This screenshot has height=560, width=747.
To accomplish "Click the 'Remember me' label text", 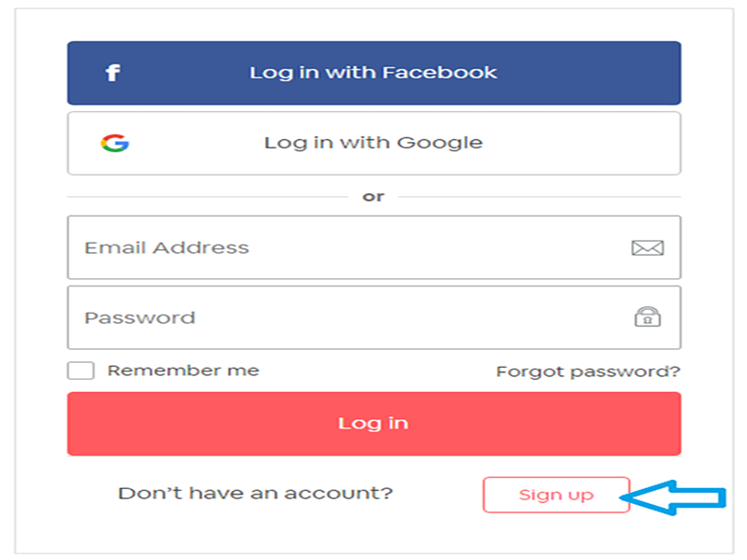I will point(183,371).
